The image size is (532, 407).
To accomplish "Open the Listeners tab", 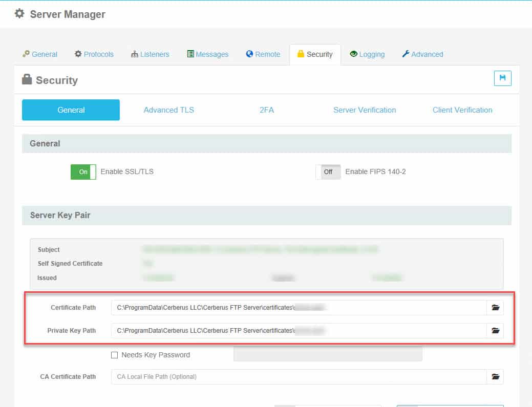I will click(150, 54).
